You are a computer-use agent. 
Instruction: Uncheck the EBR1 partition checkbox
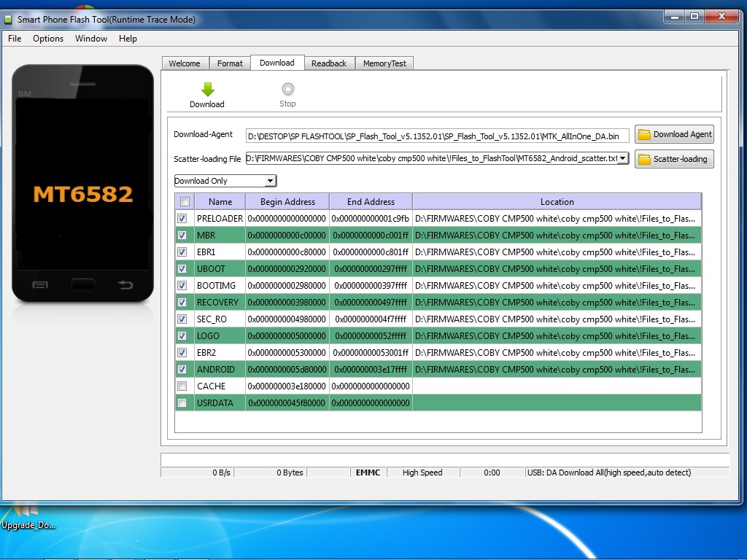[x=182, y=252]
